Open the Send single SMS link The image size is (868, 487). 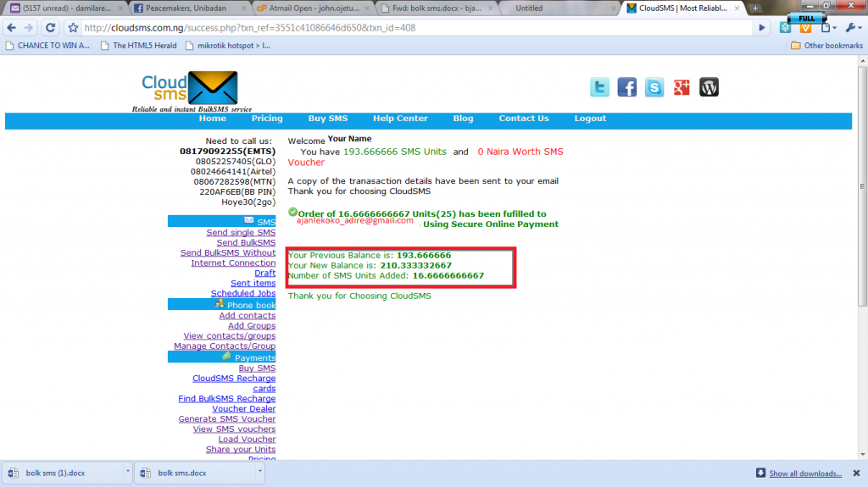pyautogui.click(x=241, y=232)
